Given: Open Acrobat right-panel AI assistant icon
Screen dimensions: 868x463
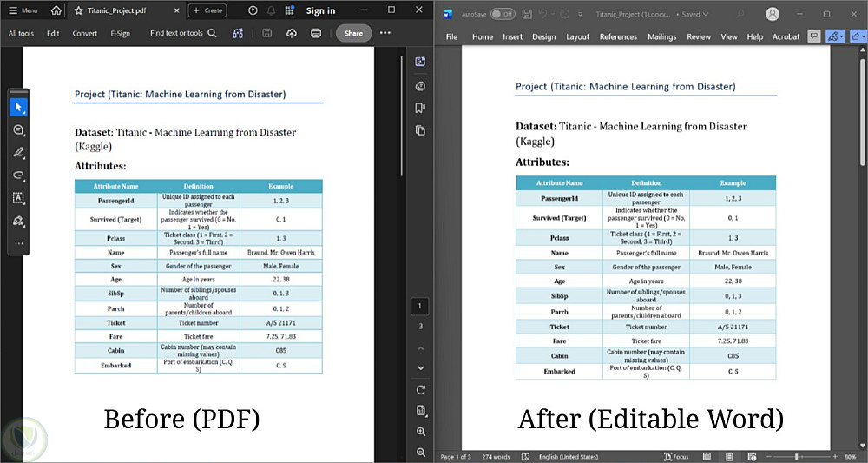Looking at the screenshot, I should tap(420, 62).
